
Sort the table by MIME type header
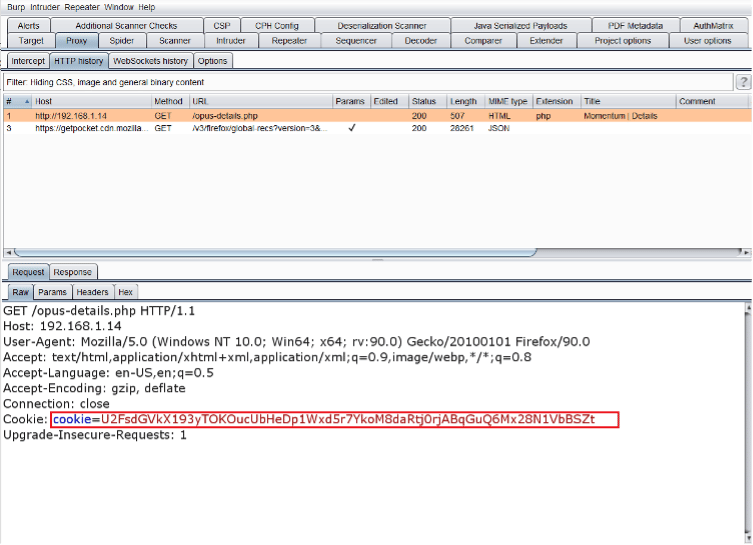tap(507, 102)
